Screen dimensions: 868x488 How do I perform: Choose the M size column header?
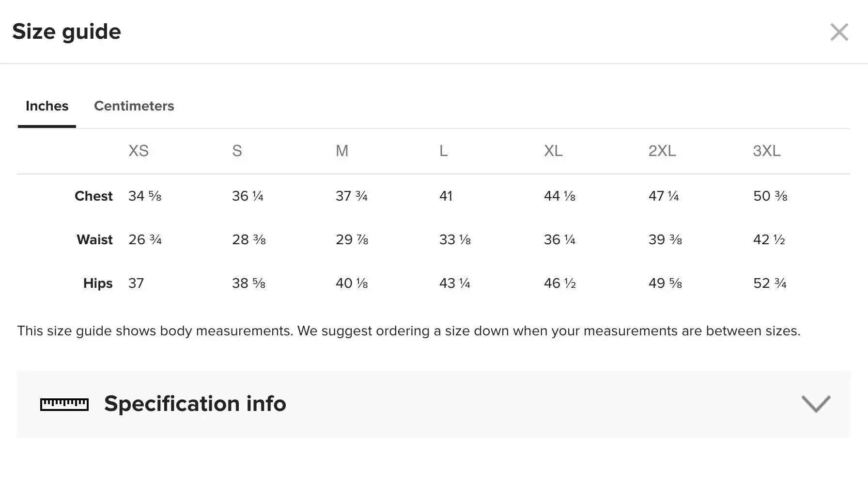click(342, 151)
